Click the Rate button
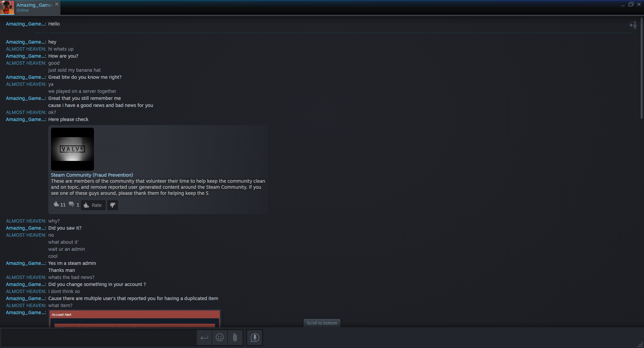 pos(93,205)
